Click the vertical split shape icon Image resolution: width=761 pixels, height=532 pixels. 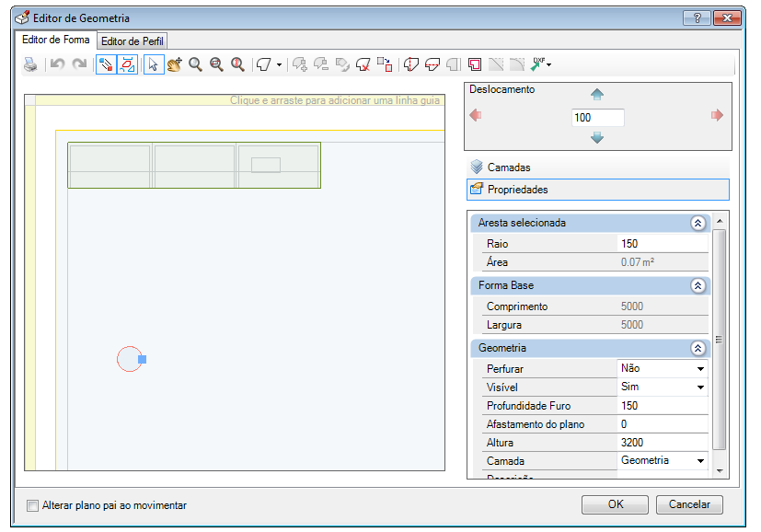[x=411, y=64]
